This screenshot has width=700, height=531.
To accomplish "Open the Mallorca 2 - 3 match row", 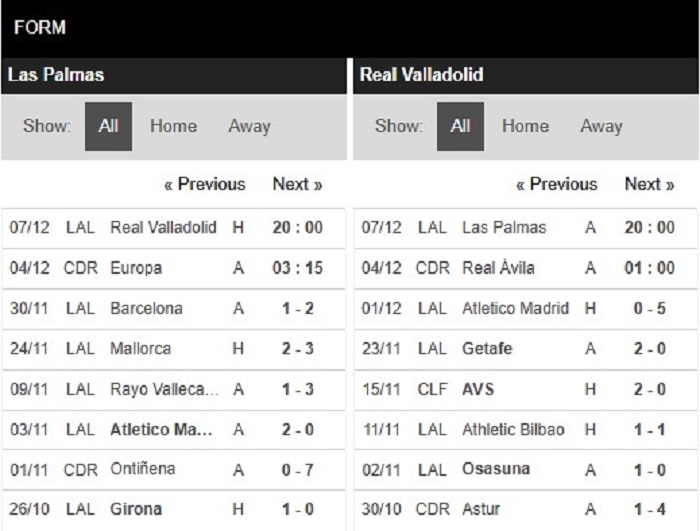I will click(174, 349).
